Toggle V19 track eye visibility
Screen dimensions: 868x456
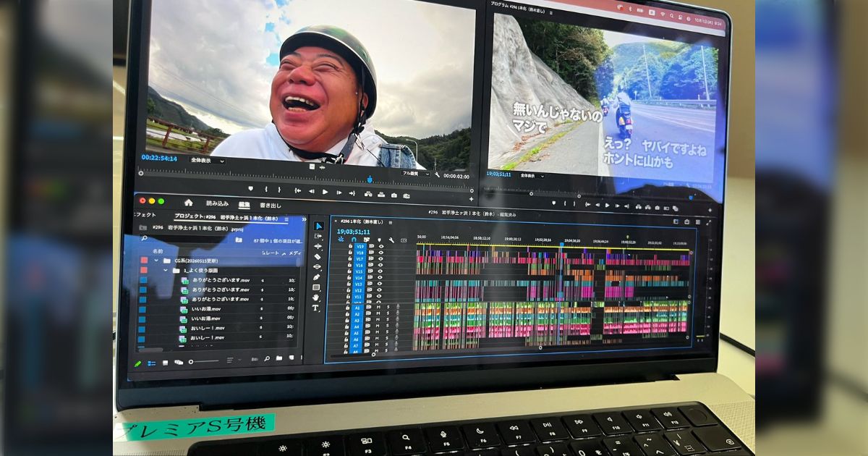[x=381, y=246]
